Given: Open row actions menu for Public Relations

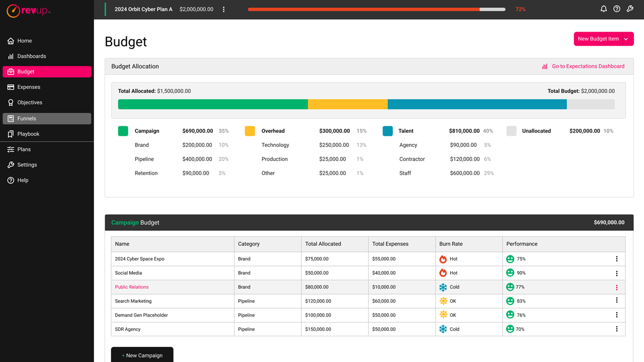Looking at the screenshot, I should point(617,288).
